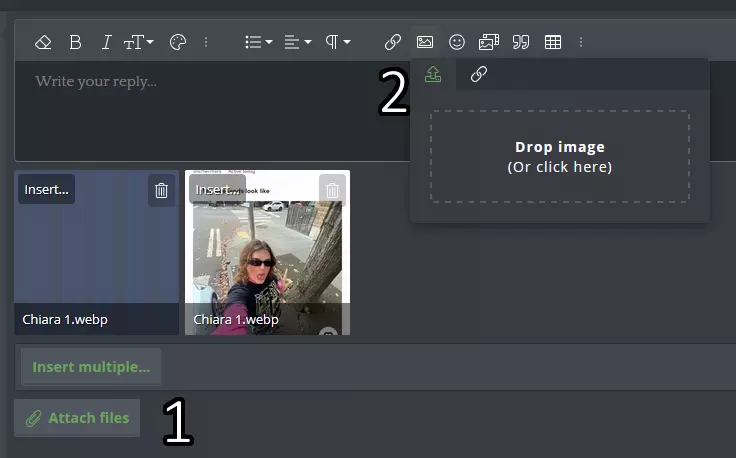Click the insert link icon in toolbar
The image size is (736, 458).
point(393,42)
